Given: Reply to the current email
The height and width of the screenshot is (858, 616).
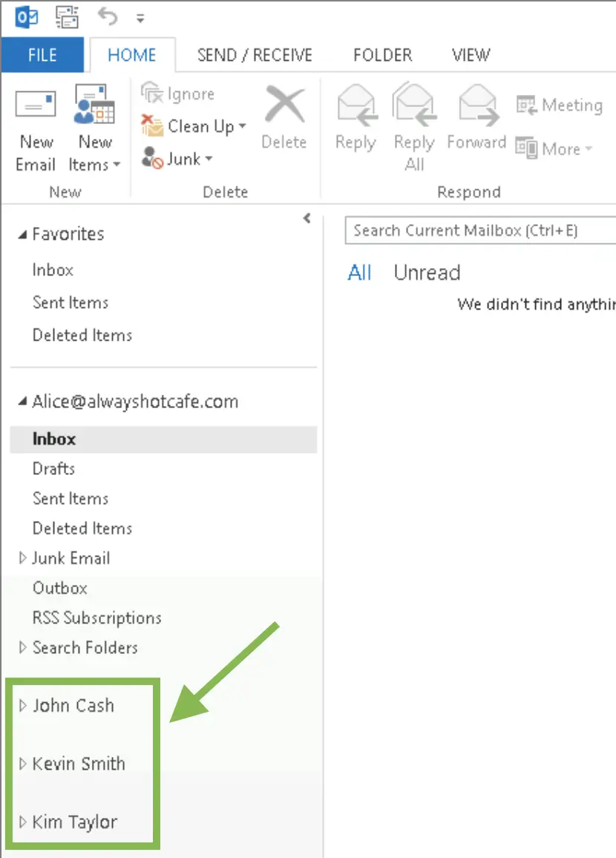Looking at the screenshot, I should click(355, 119).
